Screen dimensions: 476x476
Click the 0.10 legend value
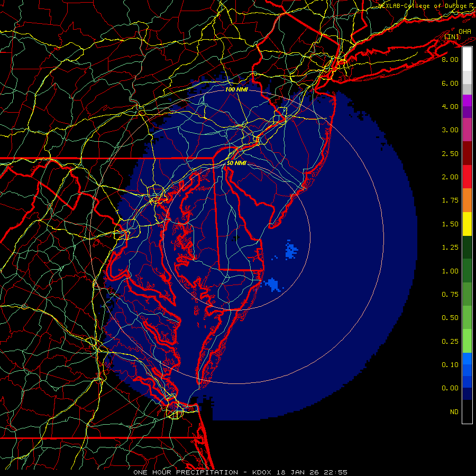(450, 365)
